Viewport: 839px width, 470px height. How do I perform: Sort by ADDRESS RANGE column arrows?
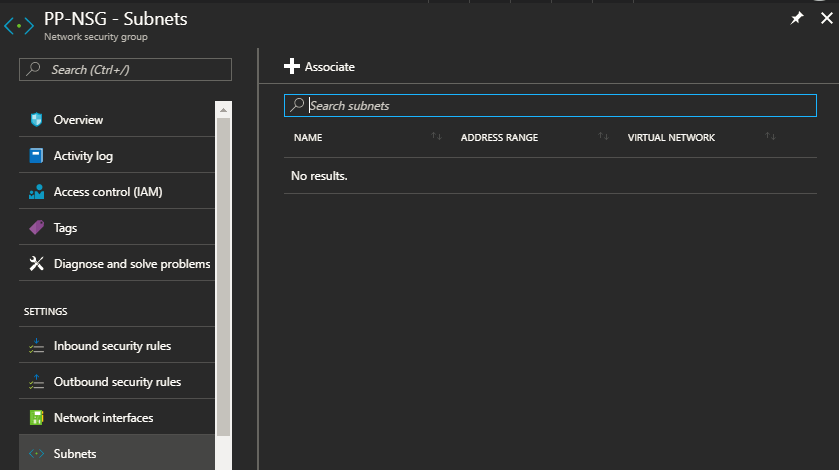pos(603,137)
